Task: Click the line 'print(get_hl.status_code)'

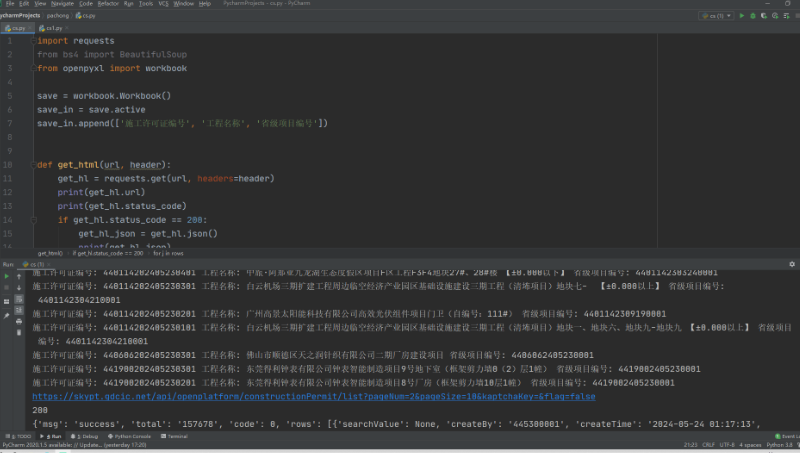Action: click(x=122, y=206)
